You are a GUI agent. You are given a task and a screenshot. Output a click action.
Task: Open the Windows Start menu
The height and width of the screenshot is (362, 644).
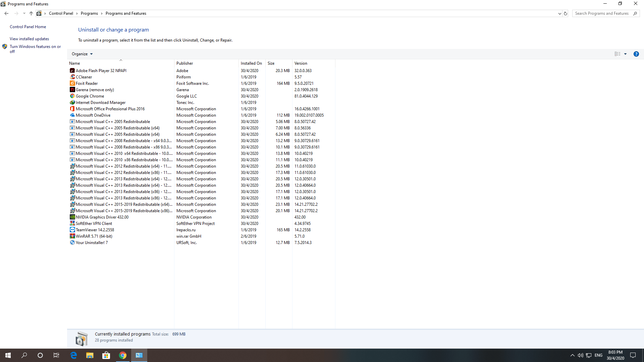8,355
